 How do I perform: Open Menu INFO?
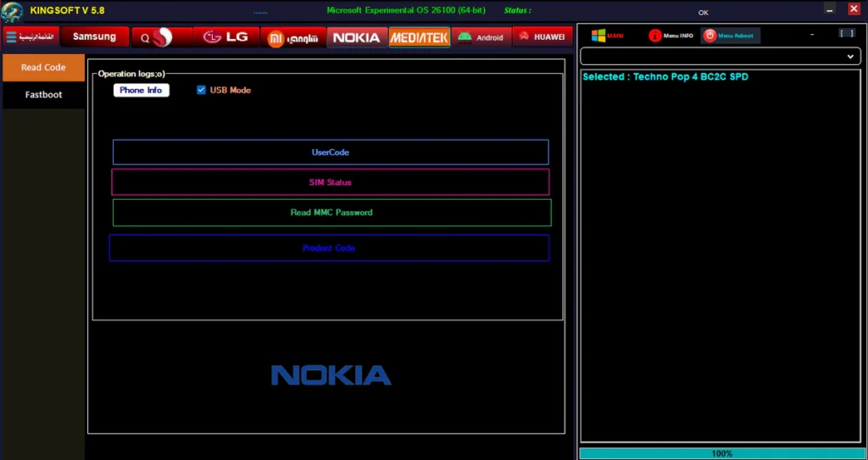pos(671,36)
